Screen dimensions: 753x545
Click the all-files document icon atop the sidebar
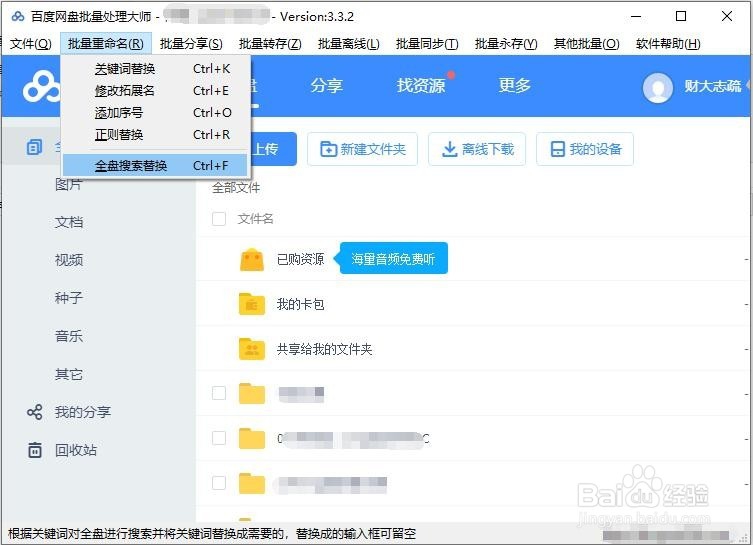(x=34, y=147)
